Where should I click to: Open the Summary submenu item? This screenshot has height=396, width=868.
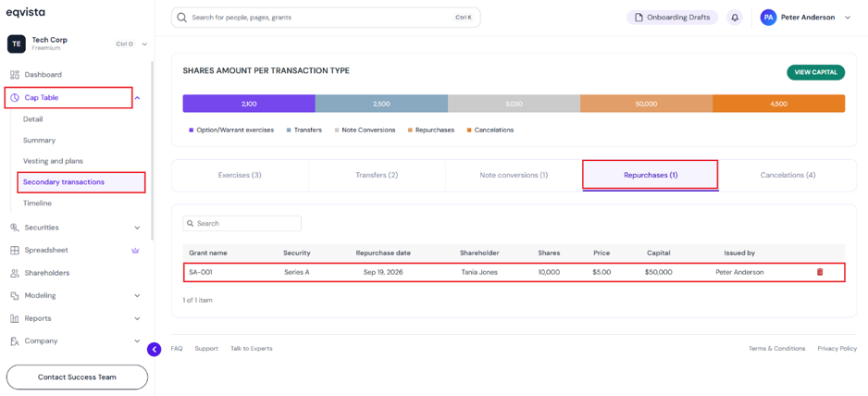pos(39,140)
